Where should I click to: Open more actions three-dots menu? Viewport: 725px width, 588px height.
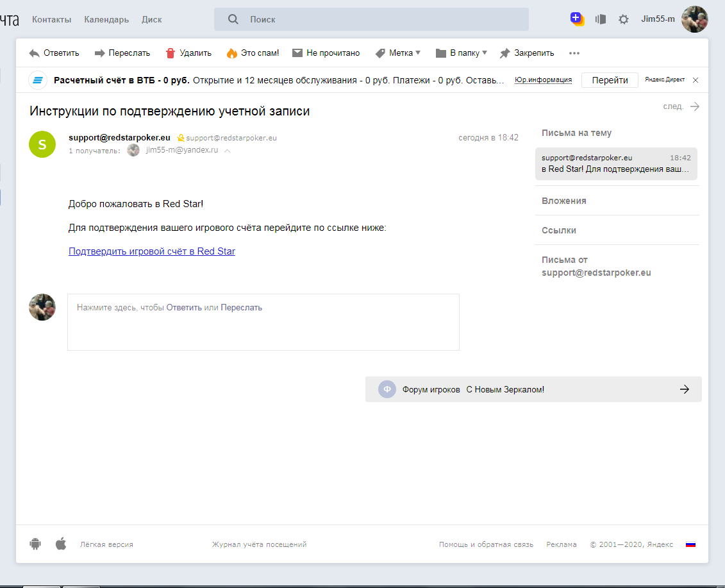click(x=574, y=53)
